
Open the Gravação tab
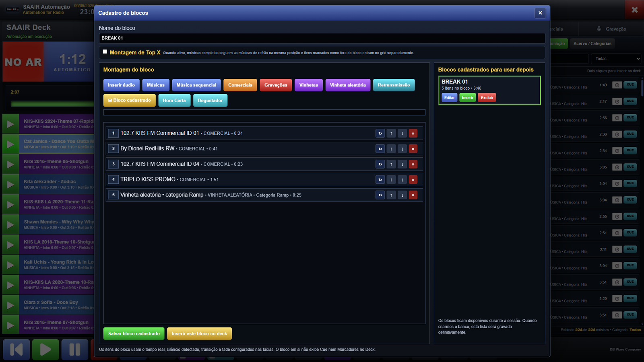tap(611, 29)
